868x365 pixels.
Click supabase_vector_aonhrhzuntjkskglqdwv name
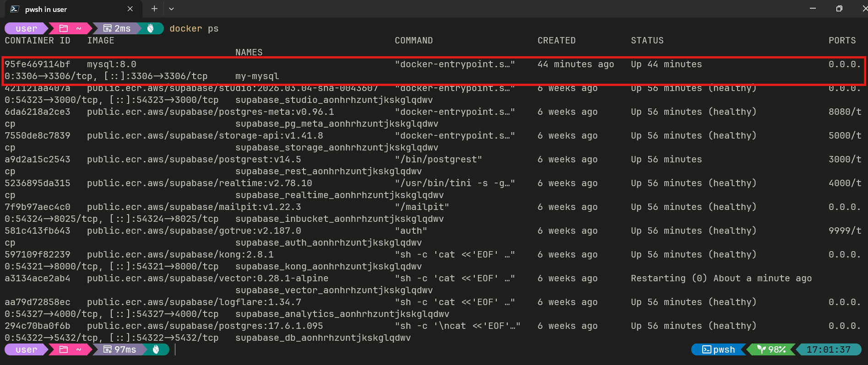click(x=334, y=290)
